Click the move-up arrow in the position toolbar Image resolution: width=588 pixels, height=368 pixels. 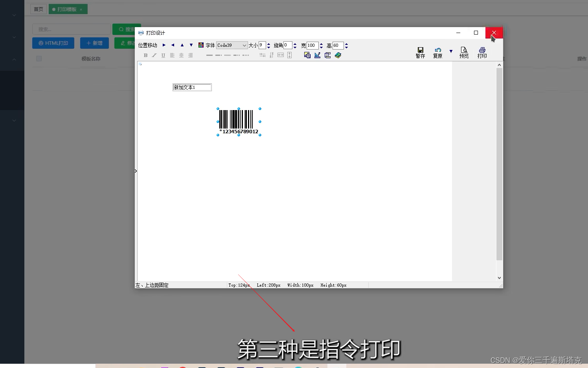coord(182,45)
